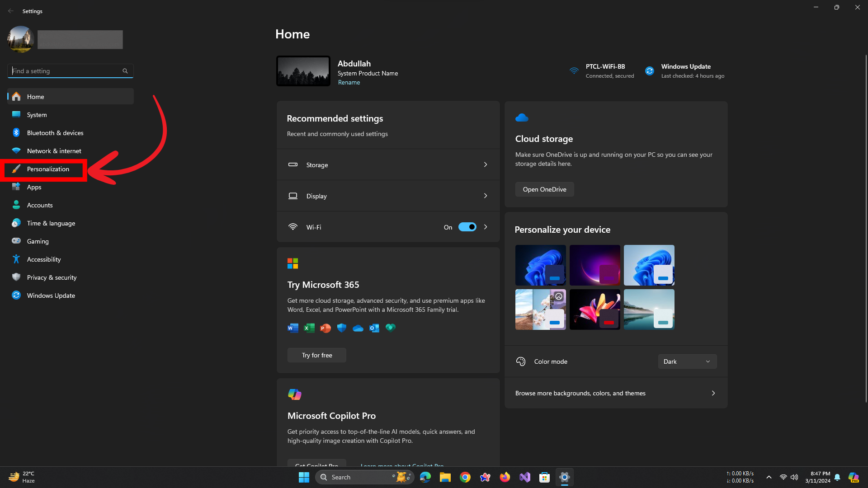Open the Display settings chevron

[486, 196]
